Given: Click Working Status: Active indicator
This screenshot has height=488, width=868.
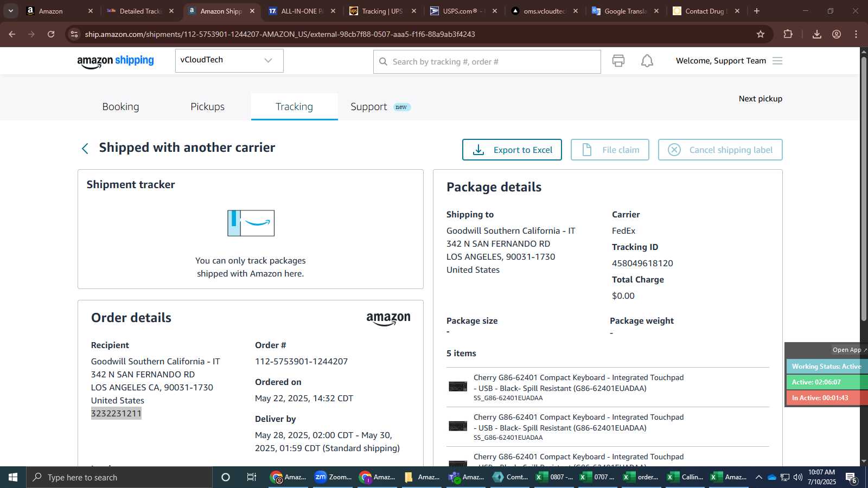Looking at the screenshot, I should tap(826, 367).
